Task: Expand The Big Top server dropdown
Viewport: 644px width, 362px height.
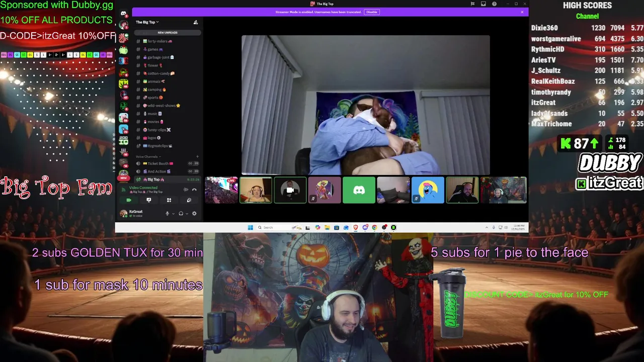Action: [x=147, y=22]
